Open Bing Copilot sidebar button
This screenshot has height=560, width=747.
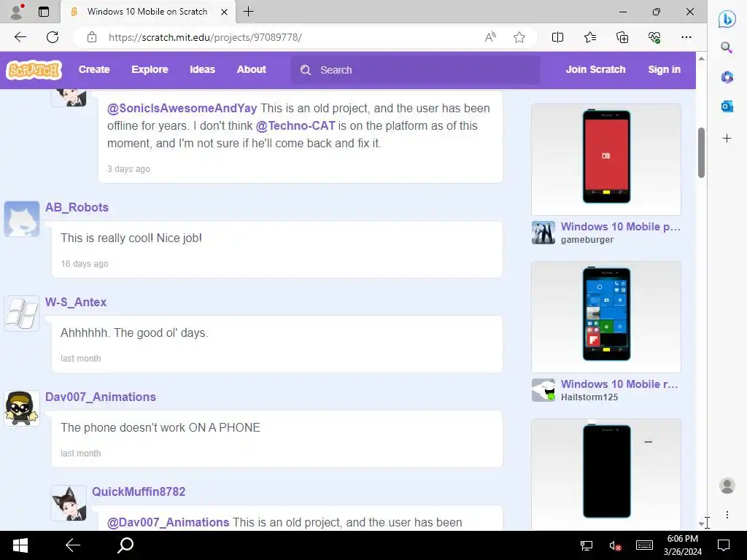727,19
